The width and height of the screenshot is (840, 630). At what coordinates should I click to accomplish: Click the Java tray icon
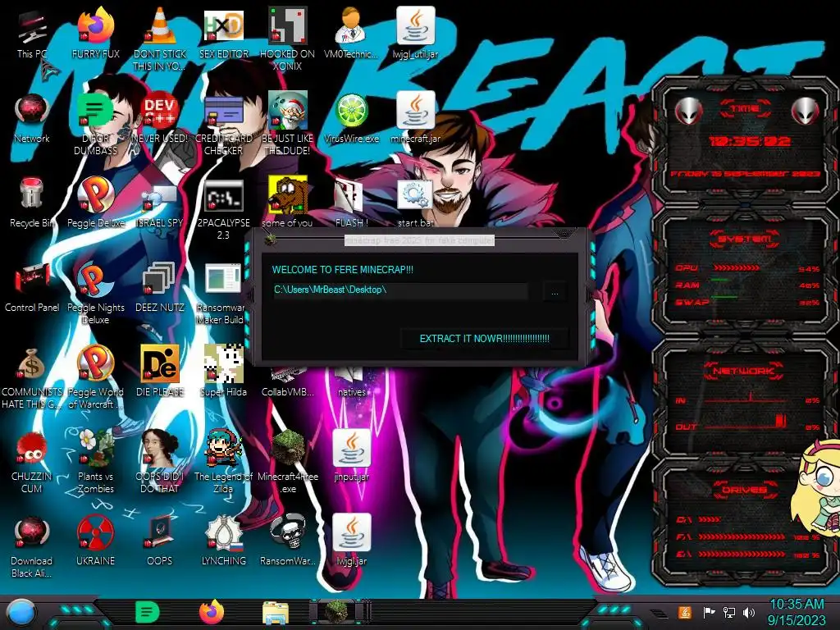point(684,612)
